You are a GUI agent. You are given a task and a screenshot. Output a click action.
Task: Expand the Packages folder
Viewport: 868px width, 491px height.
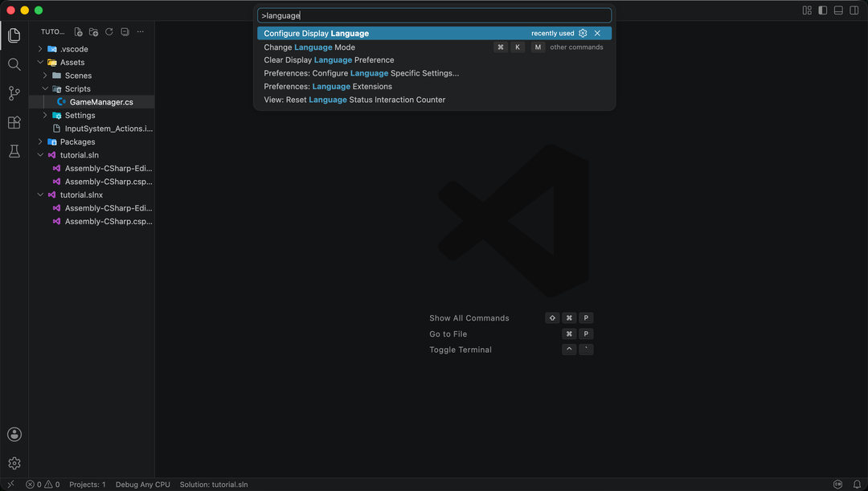pyautogui.click(x=40, y=141)
